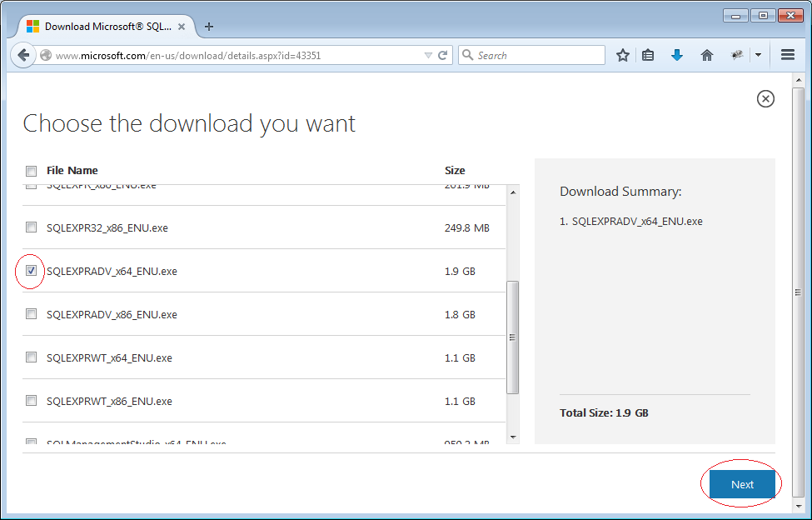Screen dimensions: 812x520
Task: Click the SQLEXPRWT_x64_ENU.exe file name
Action: [x=109, y=357]
